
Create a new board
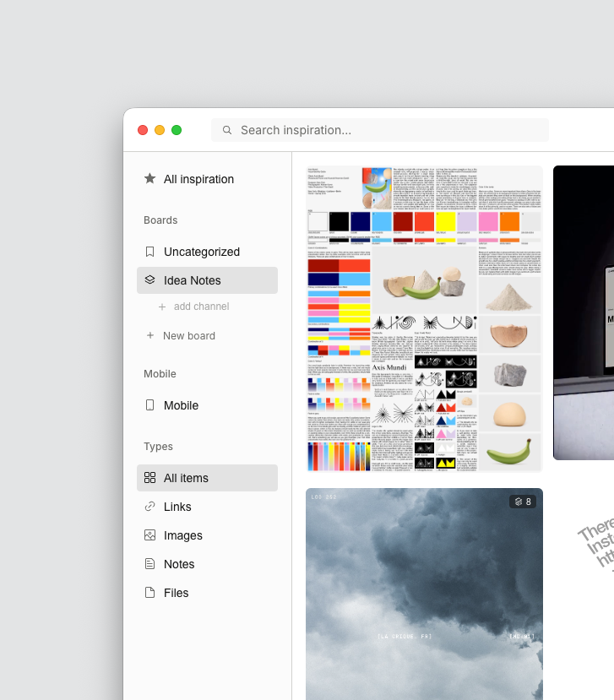(x=188, y=335)
